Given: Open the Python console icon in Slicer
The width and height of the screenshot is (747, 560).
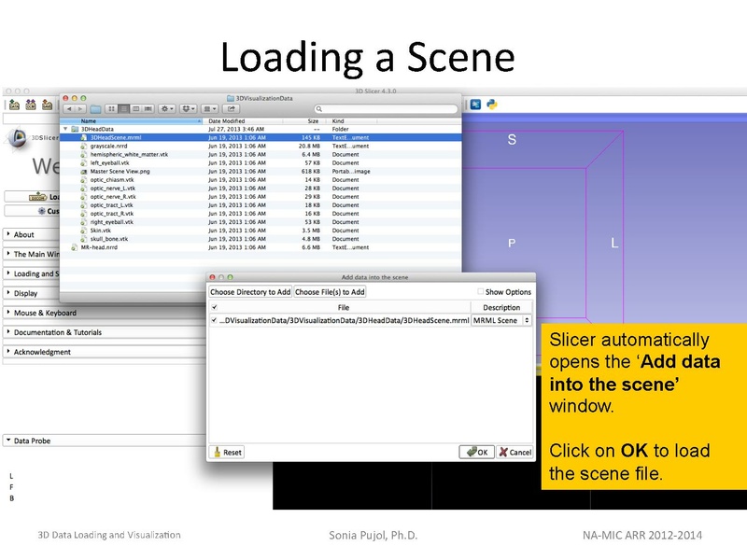Looking at the screenshot, I should 492,105.
